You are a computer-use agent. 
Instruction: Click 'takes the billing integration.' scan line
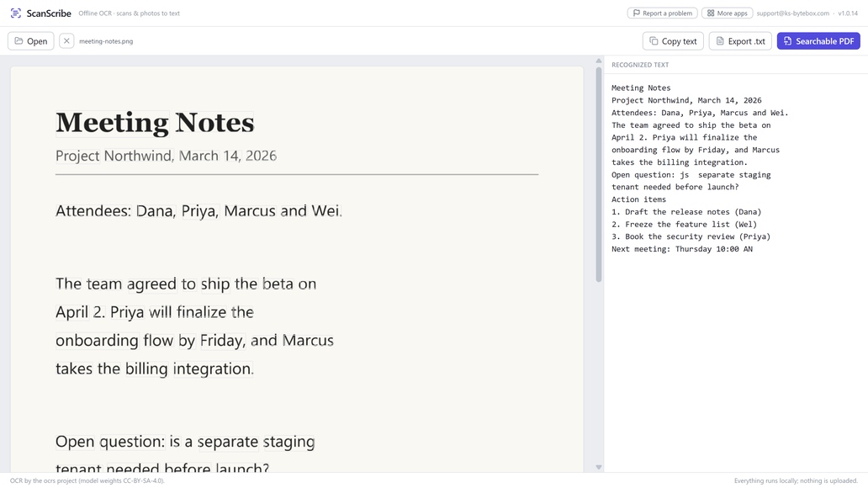[x=155, y=369]
